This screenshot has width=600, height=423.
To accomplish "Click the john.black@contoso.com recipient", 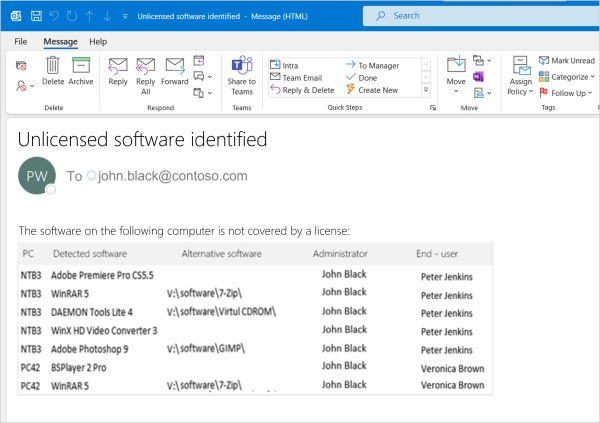I will click(173, 176).
